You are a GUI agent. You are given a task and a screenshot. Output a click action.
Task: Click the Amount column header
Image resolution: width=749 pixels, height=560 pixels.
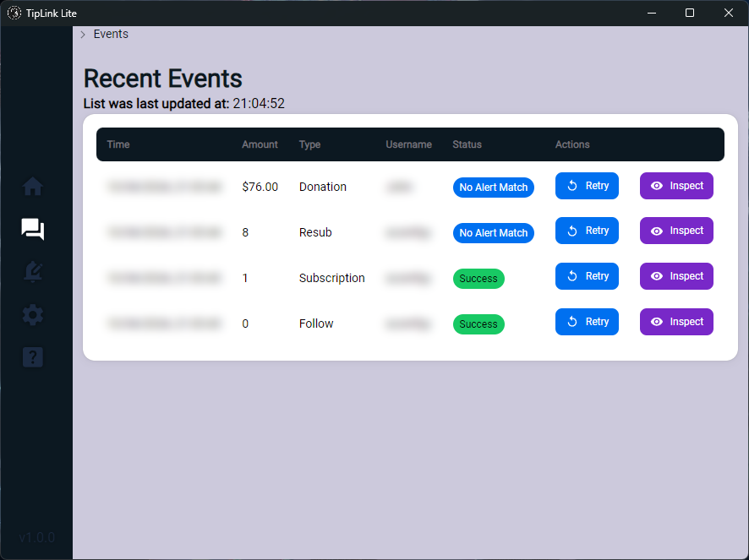[260, 144]
